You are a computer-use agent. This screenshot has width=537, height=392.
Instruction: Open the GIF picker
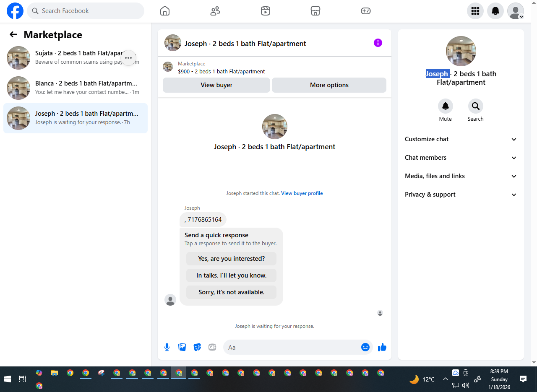(x=212, y=347)
